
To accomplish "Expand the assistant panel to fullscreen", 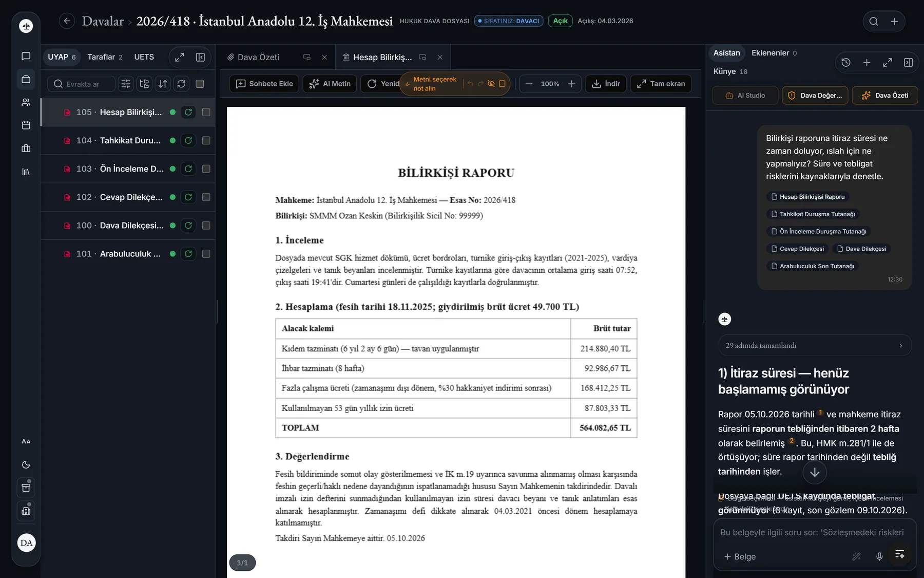I will coord(888,62).
